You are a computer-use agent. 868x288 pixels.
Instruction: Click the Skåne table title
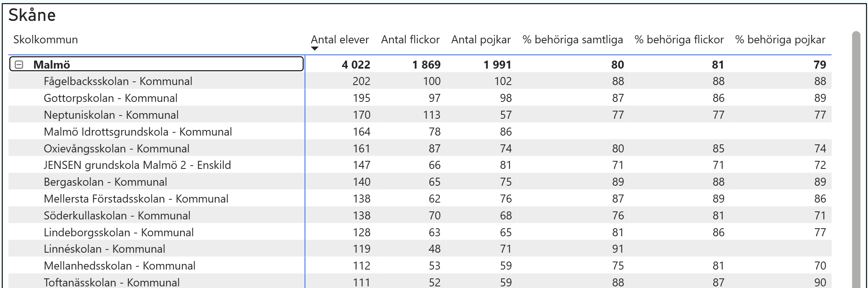(x=32, y=15)
